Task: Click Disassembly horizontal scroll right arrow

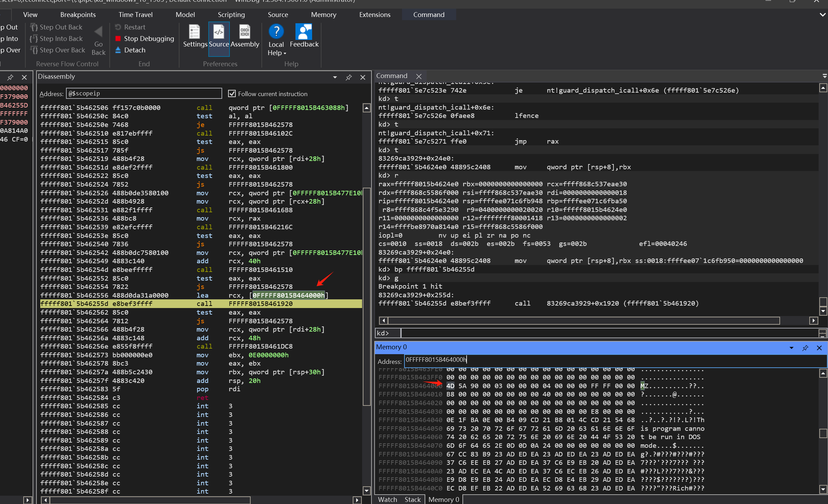Action: (357, 500)
